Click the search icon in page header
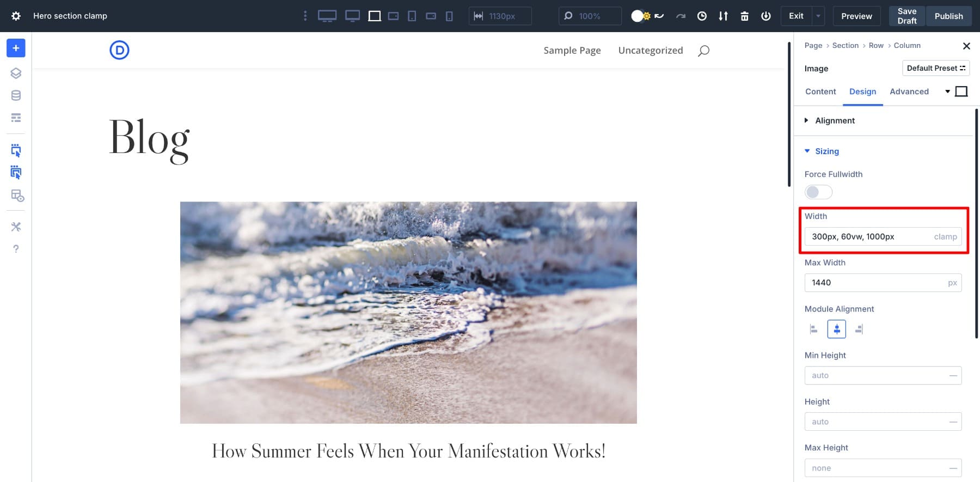The image size is (980, 482). point(703,51)
